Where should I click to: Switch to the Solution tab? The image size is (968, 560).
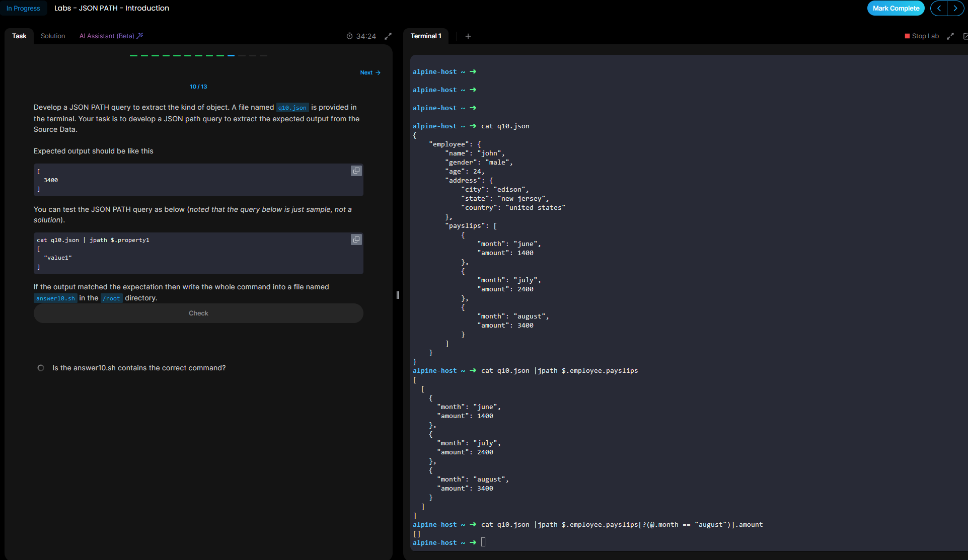[53, 36]
